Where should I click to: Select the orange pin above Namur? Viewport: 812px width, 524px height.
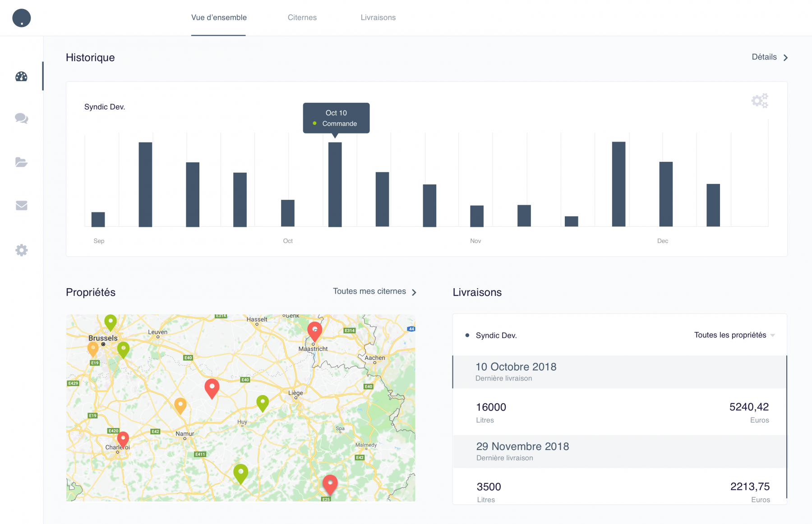point(180,406)
